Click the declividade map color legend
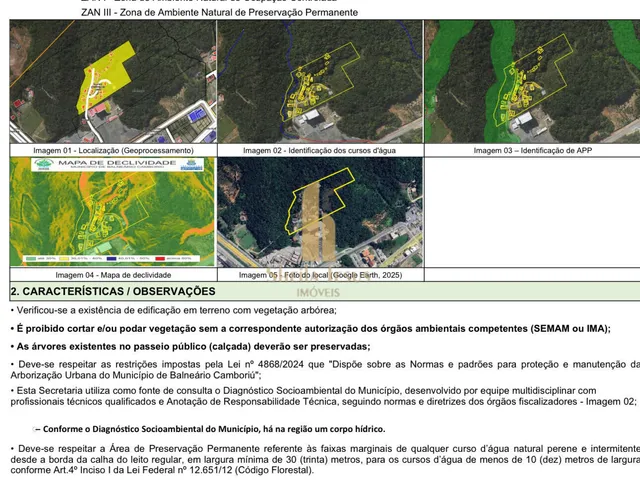Viewport: 640px width, 480px height. (112, 259)
